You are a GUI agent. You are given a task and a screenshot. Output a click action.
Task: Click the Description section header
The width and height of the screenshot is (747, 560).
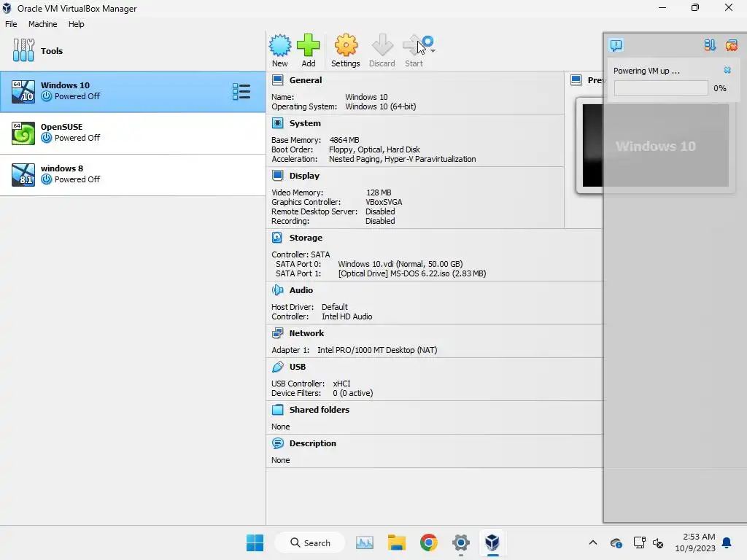pyautogui.click(x=312, y=443)
